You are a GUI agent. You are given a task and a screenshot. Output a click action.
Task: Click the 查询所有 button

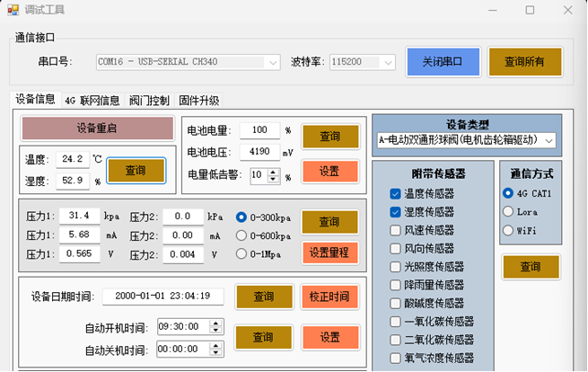pyautogui.click(x=525, y=62)
